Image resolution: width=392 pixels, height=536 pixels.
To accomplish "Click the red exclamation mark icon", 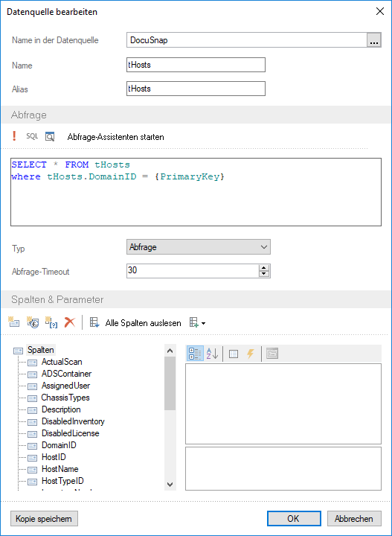I will [x=14, y=136].
